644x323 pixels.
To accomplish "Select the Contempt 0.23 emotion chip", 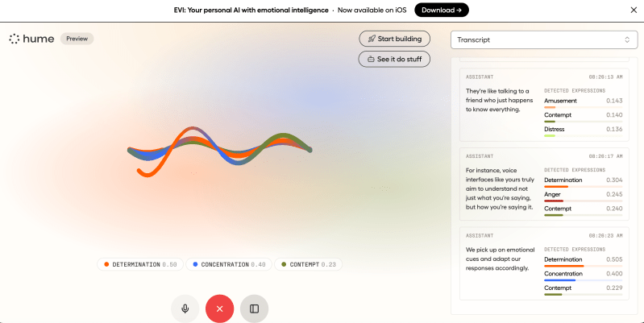I will pyautogui.click(x=308, y=264).
